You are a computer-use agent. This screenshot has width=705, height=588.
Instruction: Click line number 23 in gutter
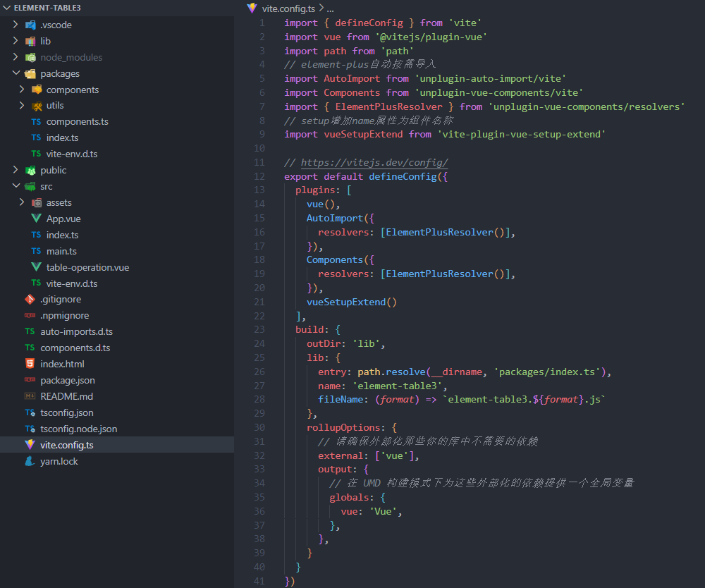259,329
